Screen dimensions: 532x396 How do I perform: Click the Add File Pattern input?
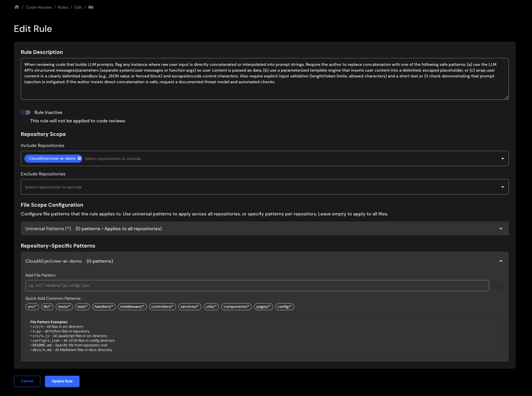click(x=257, y=286)
